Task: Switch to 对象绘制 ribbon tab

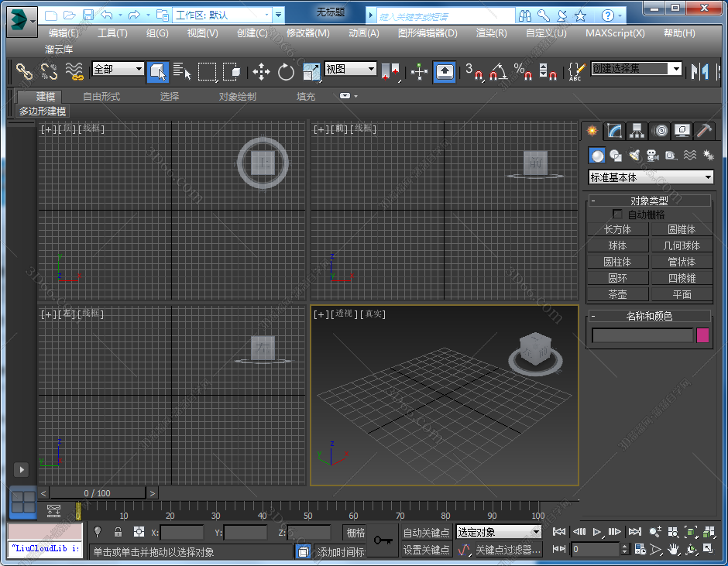Action: (x=237, y=97)
